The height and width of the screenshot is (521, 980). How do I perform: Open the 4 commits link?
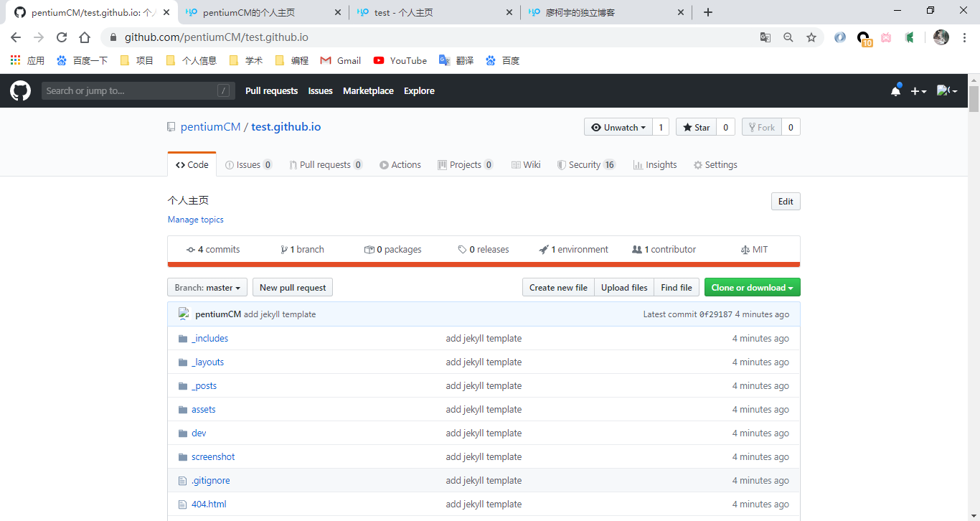tap(213, 250)
